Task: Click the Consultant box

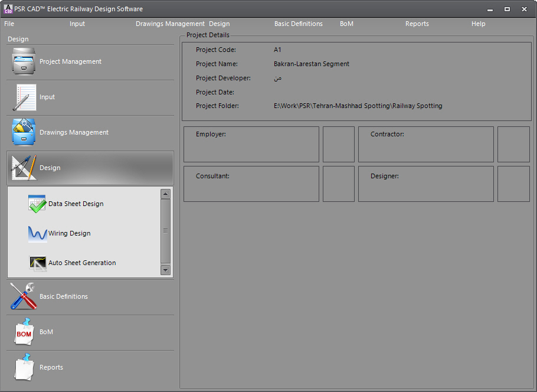Action: pyautogui.click(x=251, y=184)
